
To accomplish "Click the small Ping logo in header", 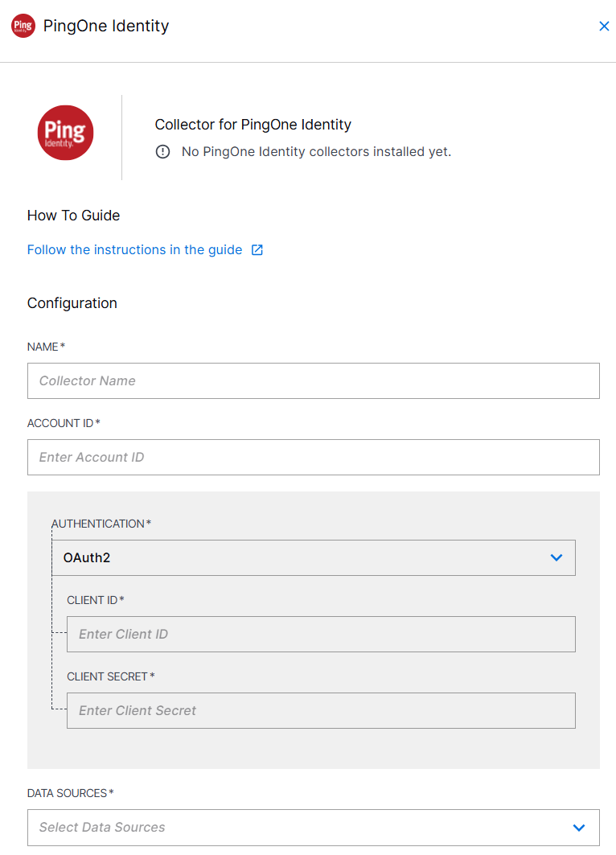I will pyautogui.click(x=23, y=26).
